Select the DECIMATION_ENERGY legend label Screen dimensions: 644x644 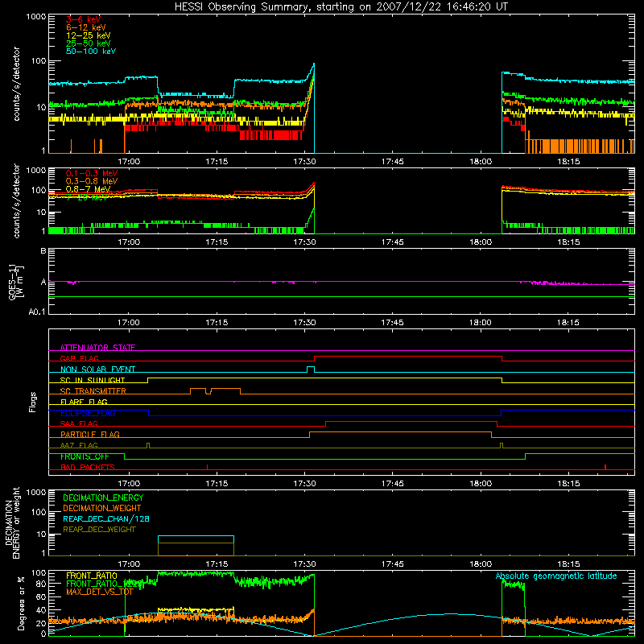coord(103,497)
